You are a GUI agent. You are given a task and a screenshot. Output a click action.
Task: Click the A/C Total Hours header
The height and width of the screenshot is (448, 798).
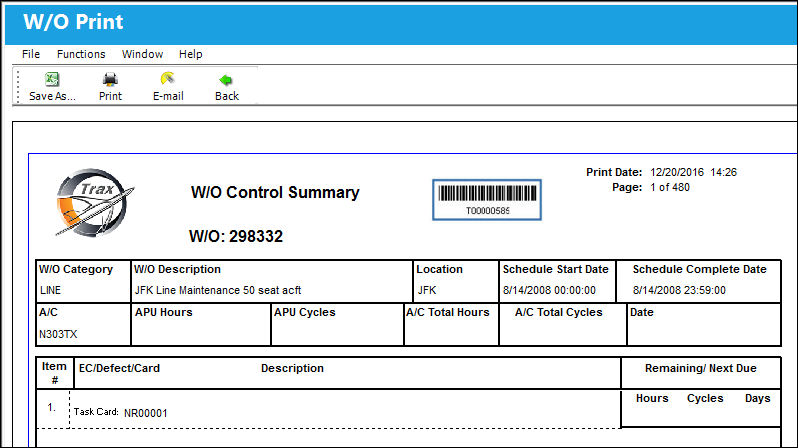point(448,313)
